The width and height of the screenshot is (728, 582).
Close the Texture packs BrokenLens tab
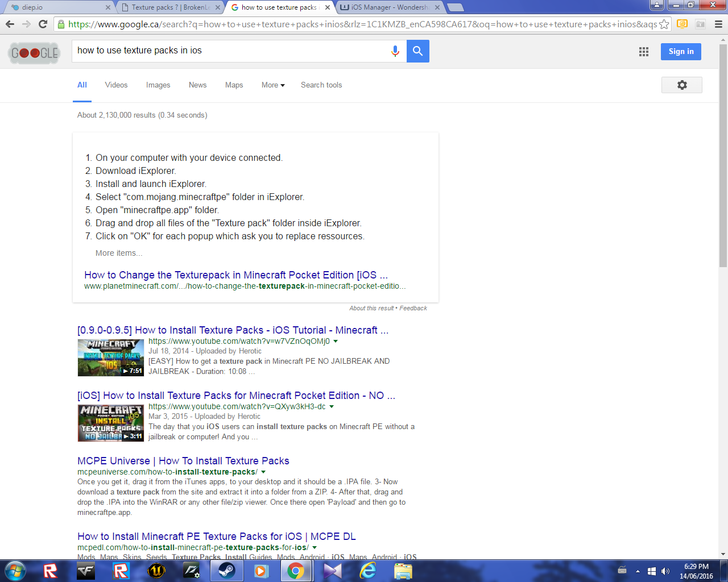coord(218,7)
